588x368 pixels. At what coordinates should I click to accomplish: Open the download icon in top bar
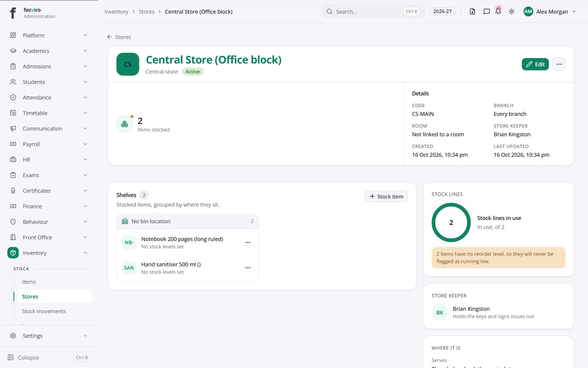[x=472, y=11]
